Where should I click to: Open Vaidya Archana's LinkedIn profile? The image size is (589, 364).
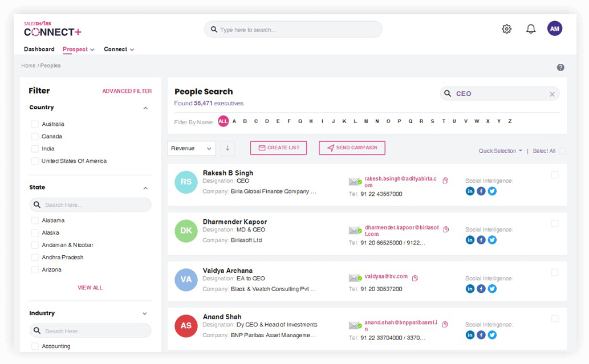click(470, 289)
